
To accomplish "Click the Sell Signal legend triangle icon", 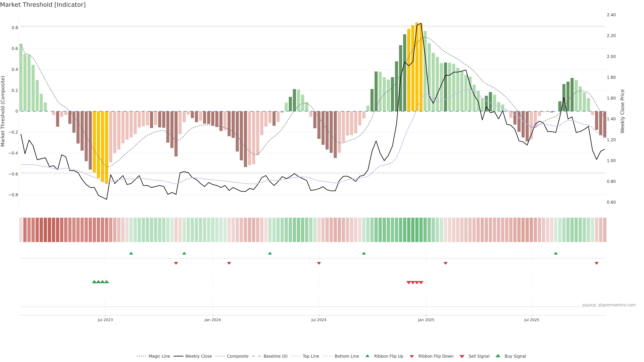I will 462,356.
